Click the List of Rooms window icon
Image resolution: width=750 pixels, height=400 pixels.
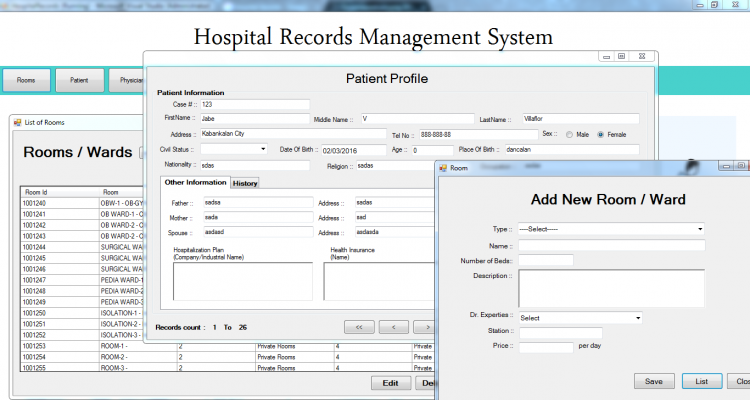tap(18, 122)
